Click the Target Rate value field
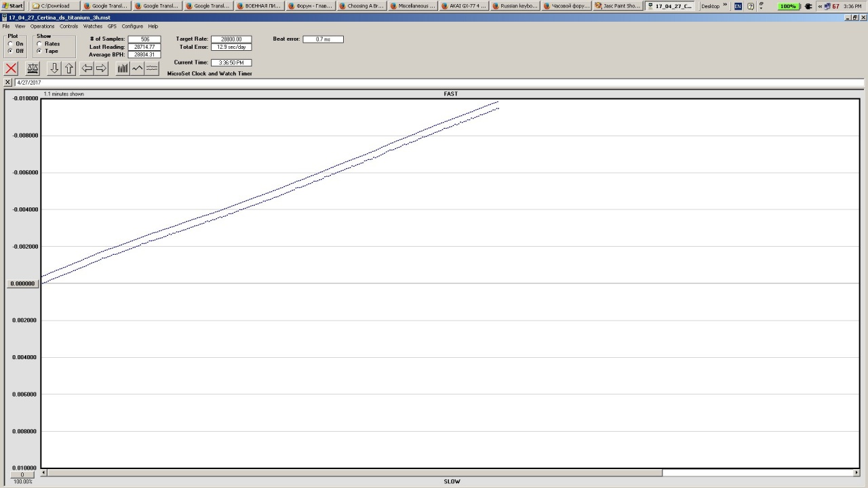This screenshot has height=488, width=868. pos(231,39)
